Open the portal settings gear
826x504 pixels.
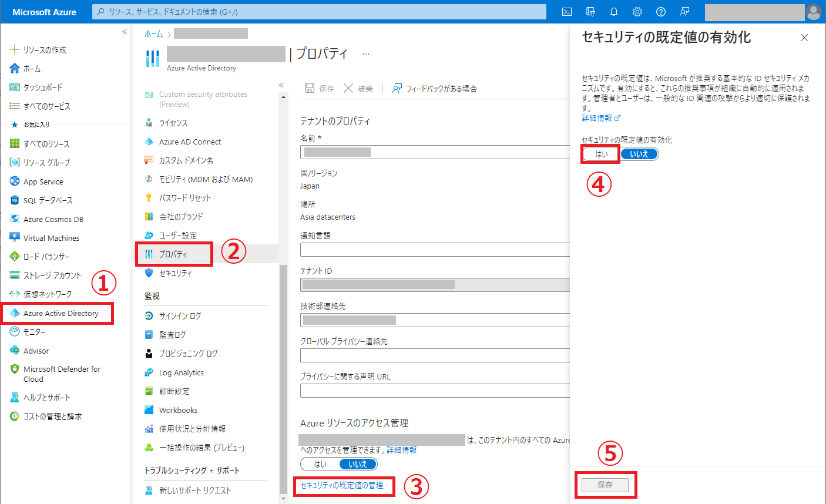637,12
